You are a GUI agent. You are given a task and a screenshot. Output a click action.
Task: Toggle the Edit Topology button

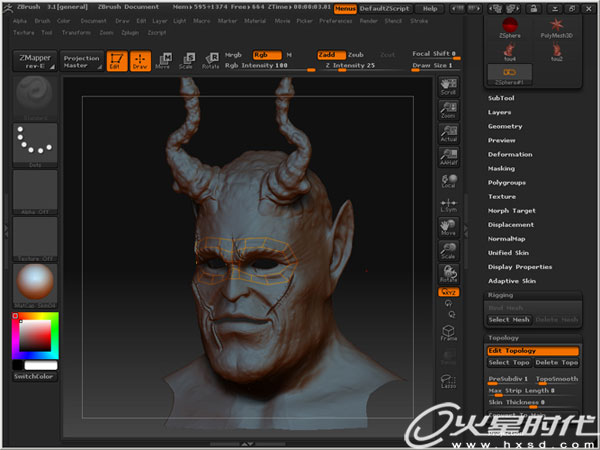(533, 351)
